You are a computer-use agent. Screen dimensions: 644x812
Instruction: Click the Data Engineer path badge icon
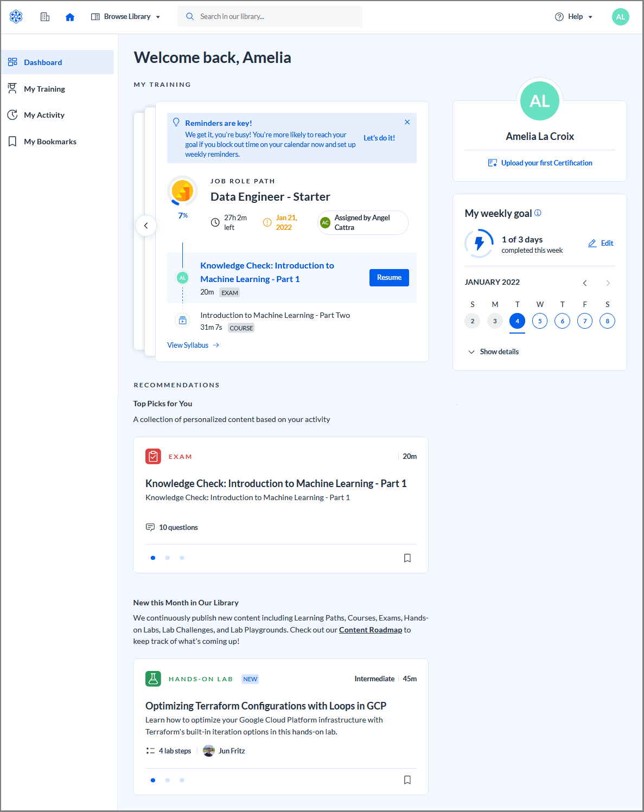coord(183,191)
